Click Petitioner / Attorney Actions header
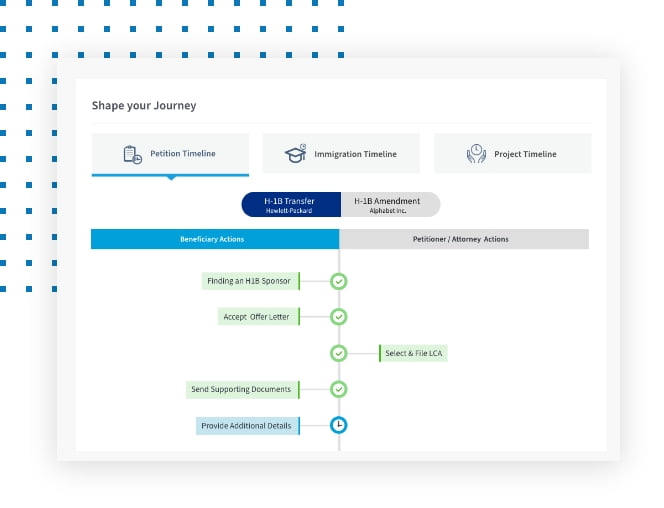Screen dimensions: 664x508 pos(463,240)
